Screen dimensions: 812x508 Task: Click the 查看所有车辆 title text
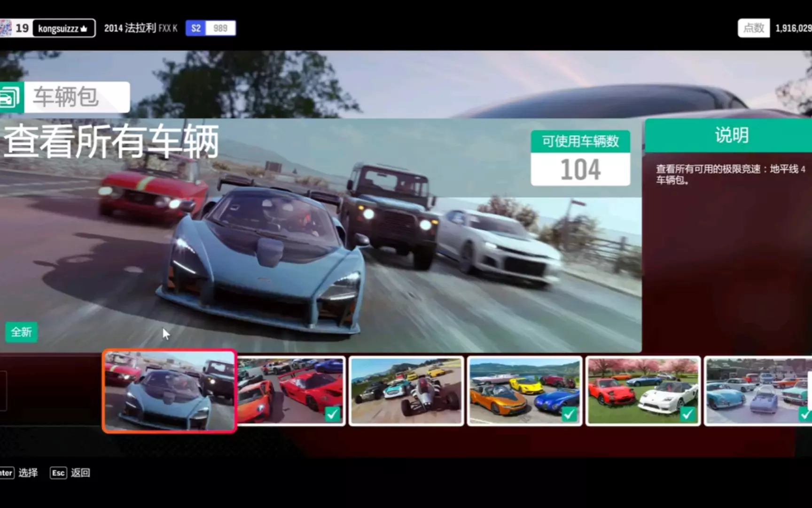click(111, 142)
